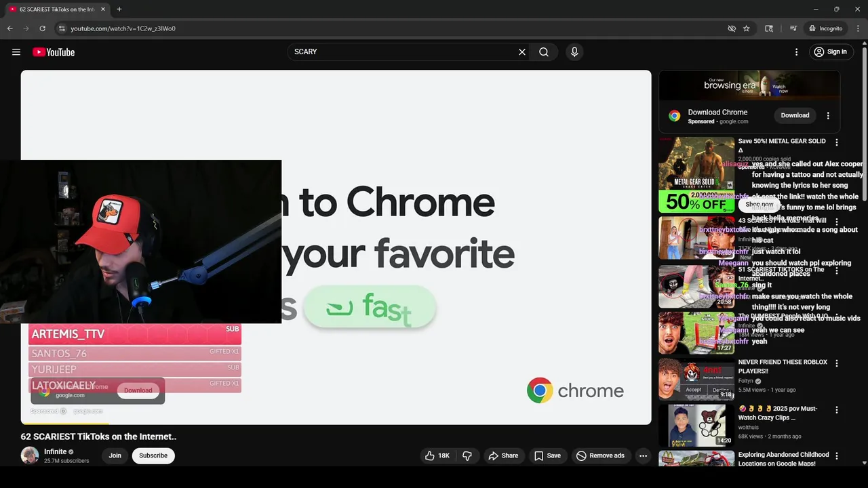This screenshot has width=868, height=488.
Task: Open the media controls icon in toolbar
Action: [x=793, y=28]
